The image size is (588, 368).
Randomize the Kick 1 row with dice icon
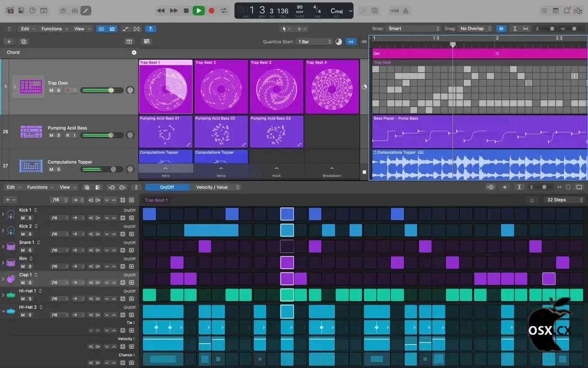pos(123,217)
